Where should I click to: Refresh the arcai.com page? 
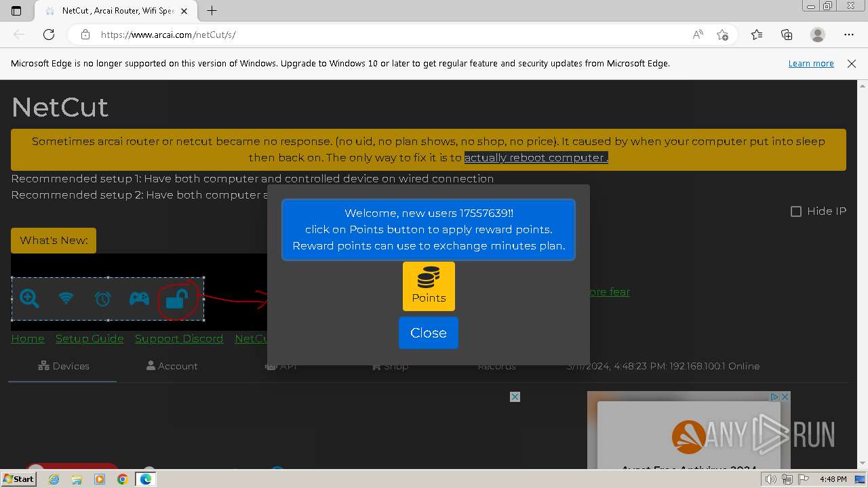(x=49, y=35)
